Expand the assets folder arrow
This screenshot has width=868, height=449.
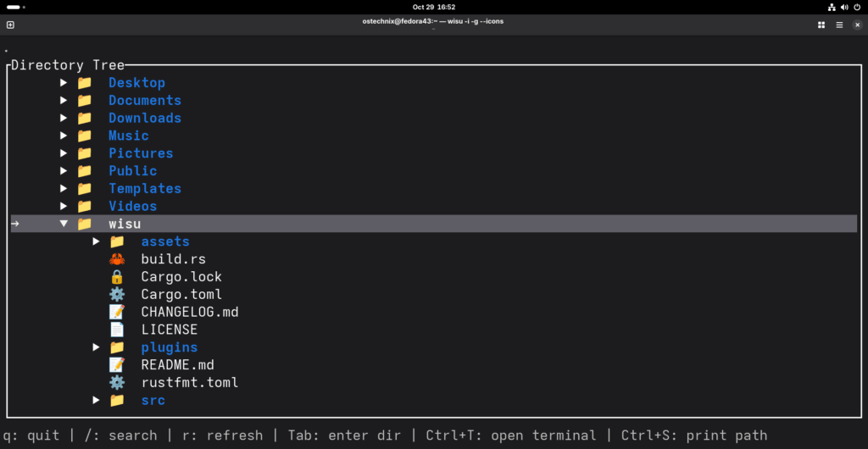point(97,241)
